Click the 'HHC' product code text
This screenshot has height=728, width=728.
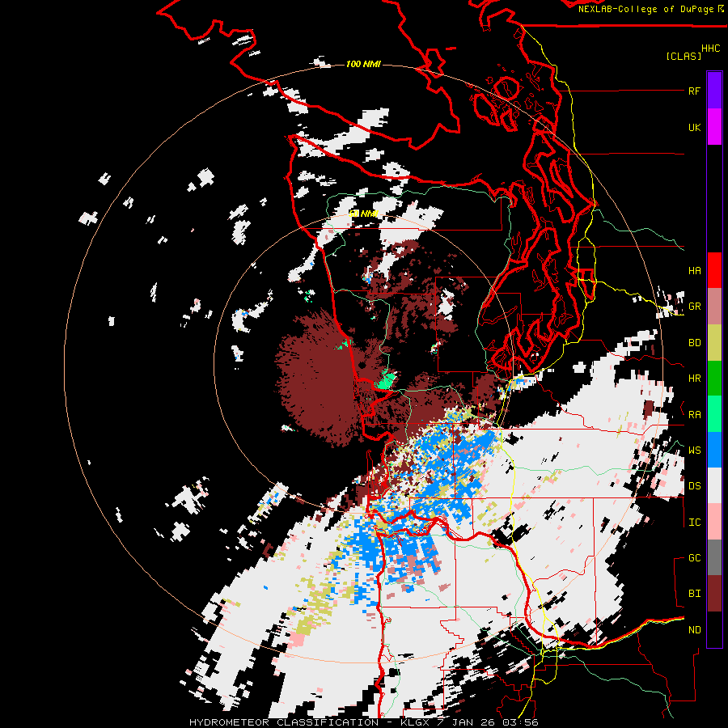click(711, 49)
